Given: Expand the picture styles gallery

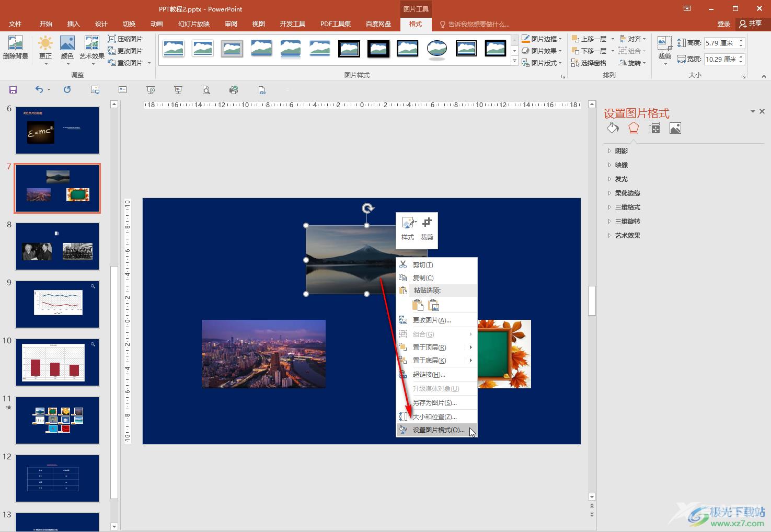Looking at the screenshot, I should (x=514, y=61).
